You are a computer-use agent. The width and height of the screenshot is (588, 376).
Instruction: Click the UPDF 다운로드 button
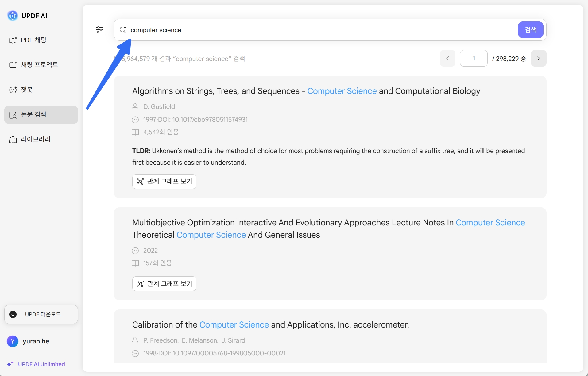(x=41, y=314)
